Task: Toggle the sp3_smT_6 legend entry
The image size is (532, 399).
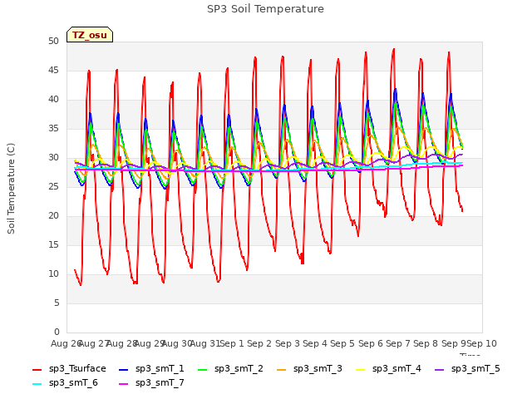Action: [x=65, y=383]
